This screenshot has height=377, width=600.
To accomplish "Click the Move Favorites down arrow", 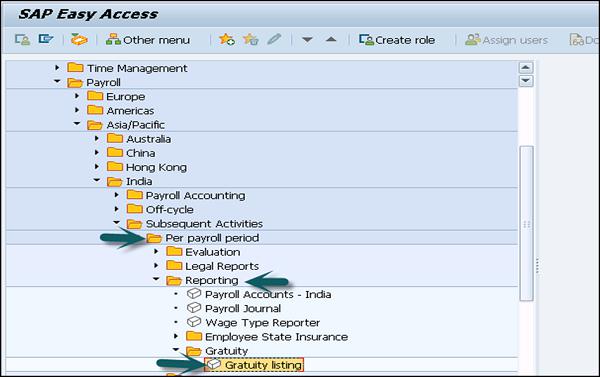I will (307, 40).
